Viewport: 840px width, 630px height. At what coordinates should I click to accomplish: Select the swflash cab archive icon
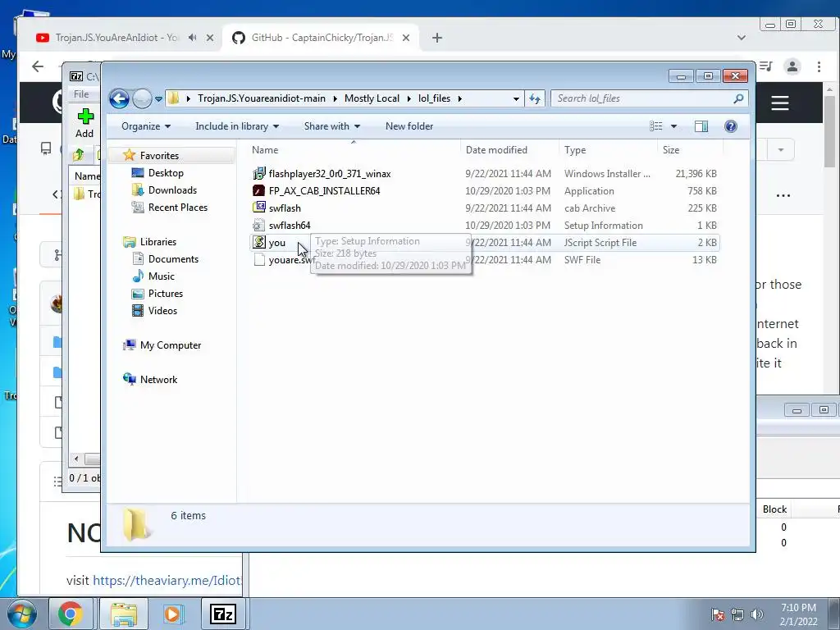point(259,208)
